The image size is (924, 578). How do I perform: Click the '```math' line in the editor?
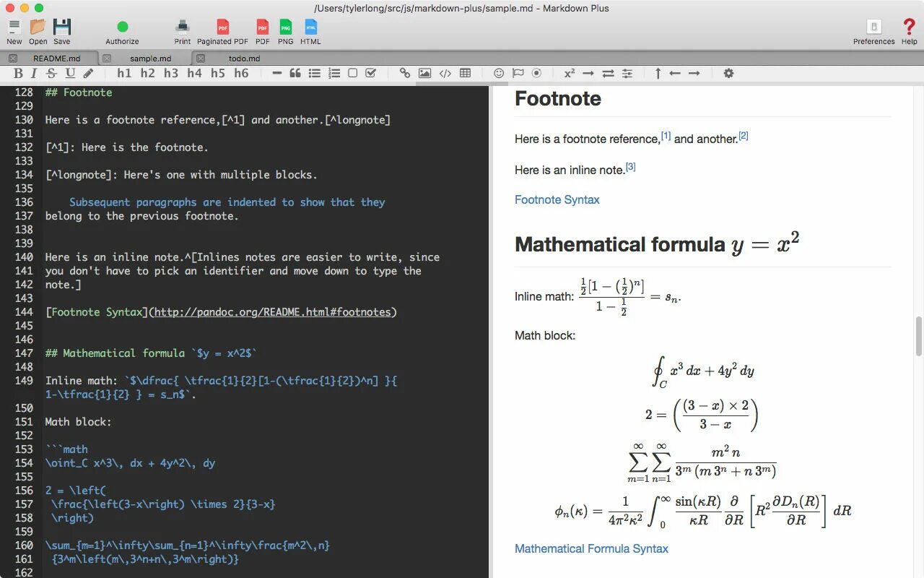(66, 449)
